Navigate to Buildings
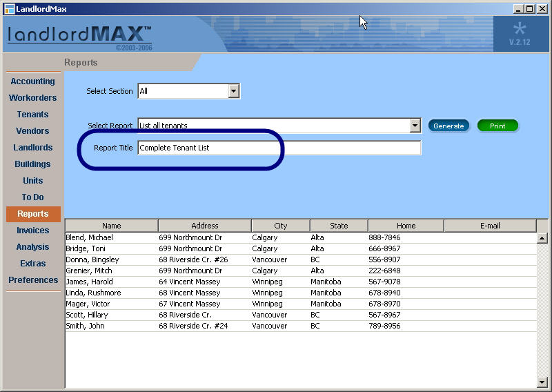 click(x=32, y=164)
